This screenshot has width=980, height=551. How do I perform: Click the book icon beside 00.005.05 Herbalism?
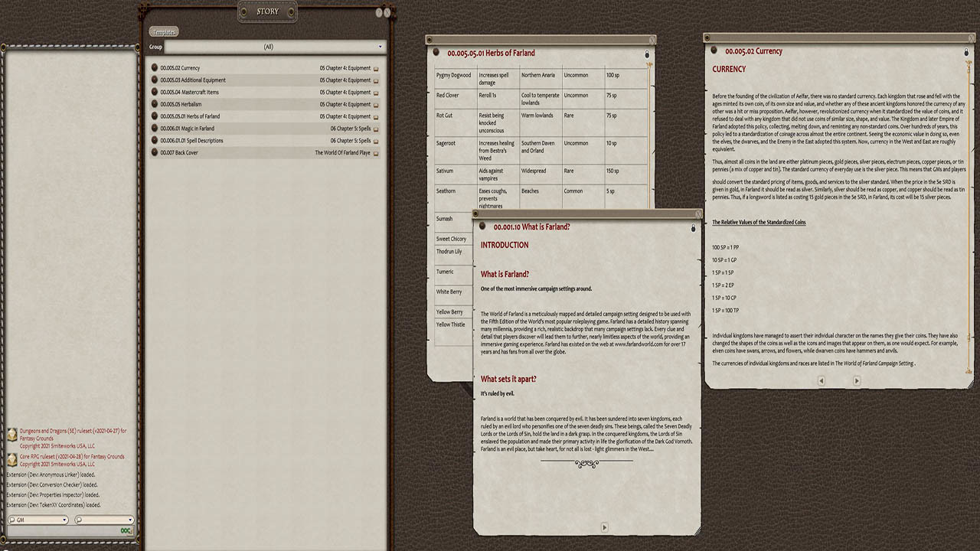click(x=374, y=104)
